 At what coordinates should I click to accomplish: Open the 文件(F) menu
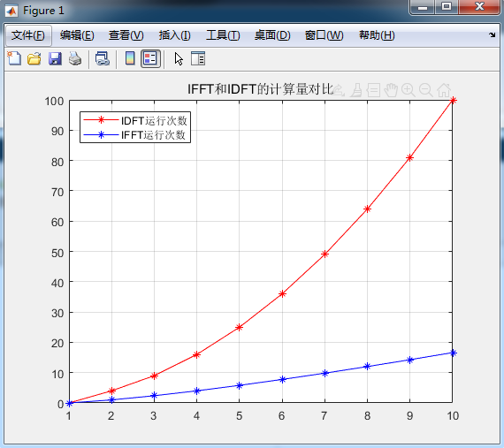click(28, 35)
